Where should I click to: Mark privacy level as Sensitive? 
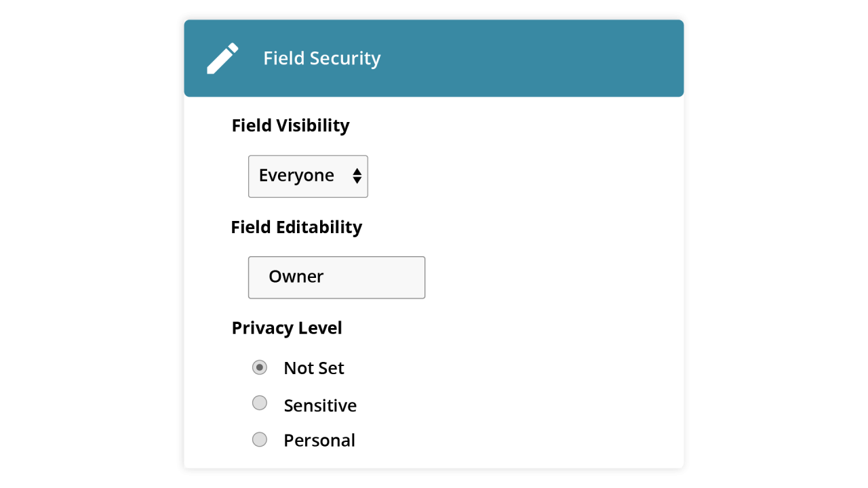coord(260,403)
